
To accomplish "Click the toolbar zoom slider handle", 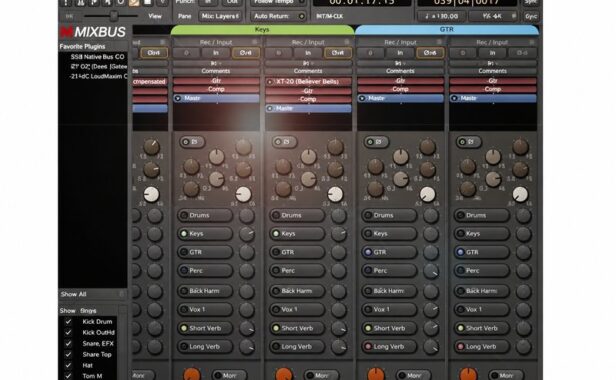I will tap(114, 16).
